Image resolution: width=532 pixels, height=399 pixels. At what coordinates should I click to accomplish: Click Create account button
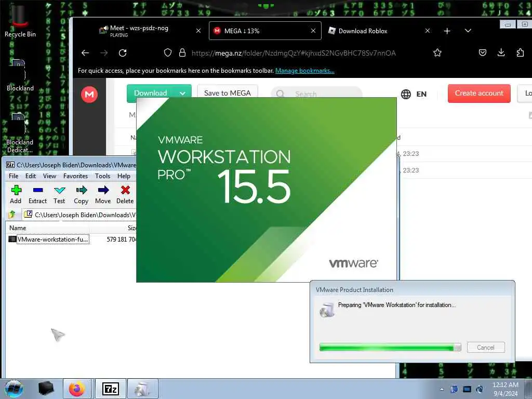[479, 94]
